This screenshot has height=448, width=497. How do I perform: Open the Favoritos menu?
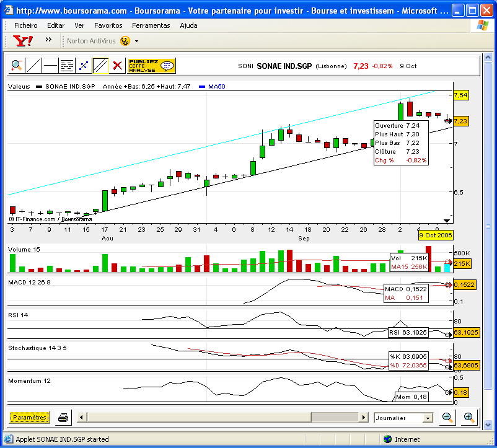(x=108, y=25)
